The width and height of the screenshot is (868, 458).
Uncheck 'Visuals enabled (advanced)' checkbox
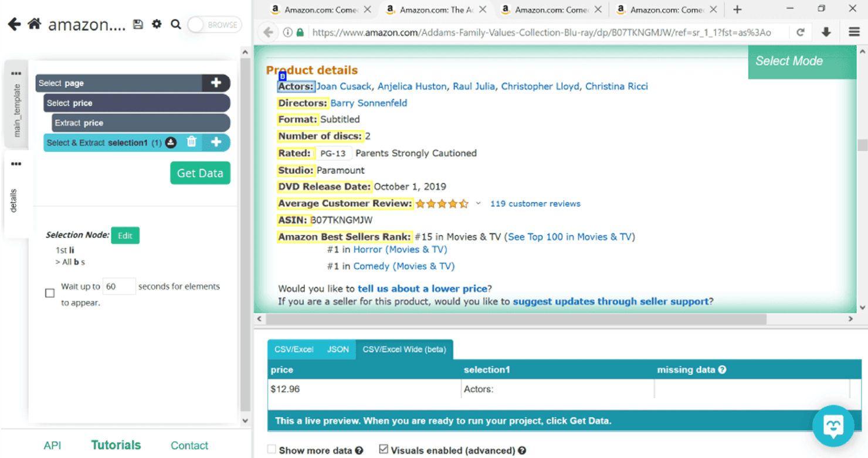[384, 449]
